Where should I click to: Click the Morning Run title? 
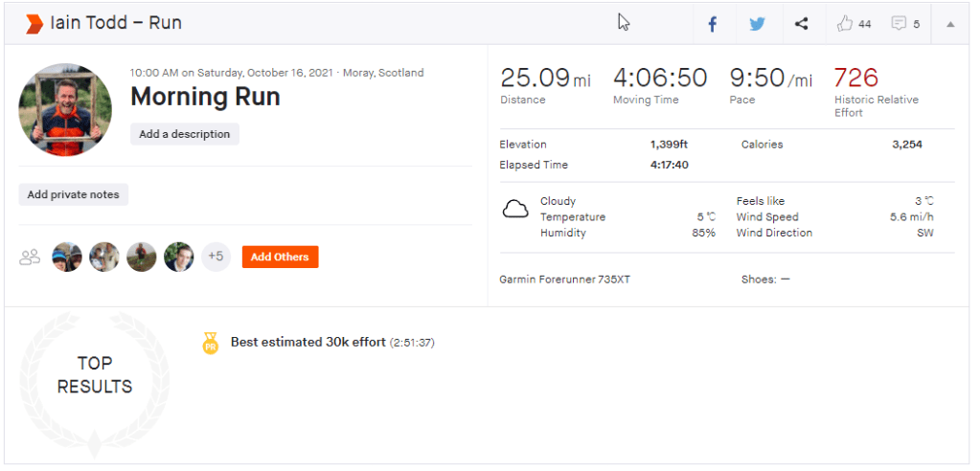[205, 97]
